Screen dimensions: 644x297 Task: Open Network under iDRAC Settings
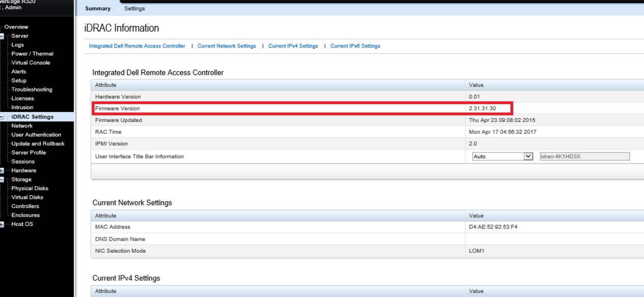[22, 126]
